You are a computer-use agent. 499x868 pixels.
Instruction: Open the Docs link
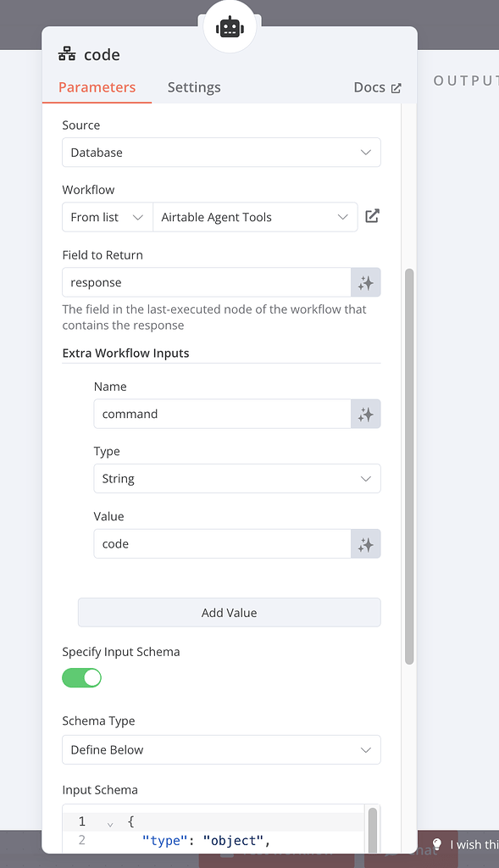click(x=367, y=86)
